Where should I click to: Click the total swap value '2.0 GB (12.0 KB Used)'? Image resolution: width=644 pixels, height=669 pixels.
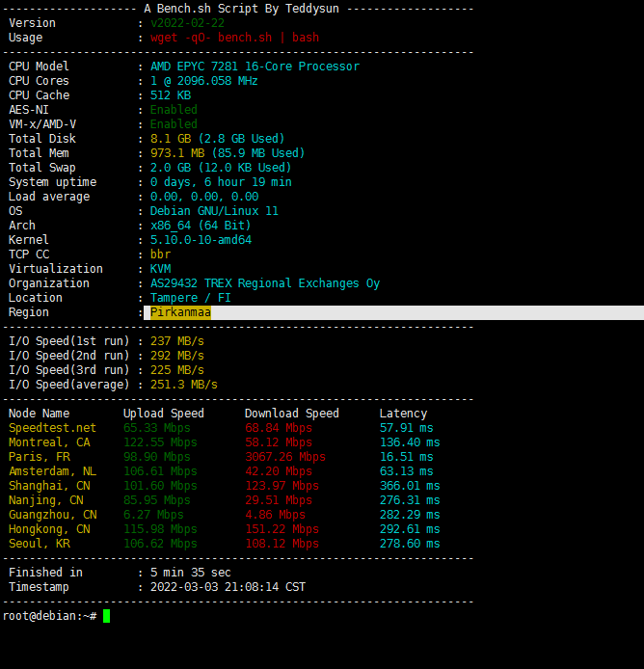point(221,168)
